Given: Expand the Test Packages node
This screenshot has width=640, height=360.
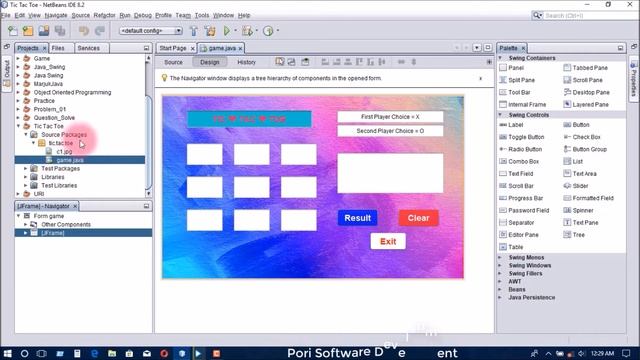Looking at the screenshot, I should [x=26, y=168].
